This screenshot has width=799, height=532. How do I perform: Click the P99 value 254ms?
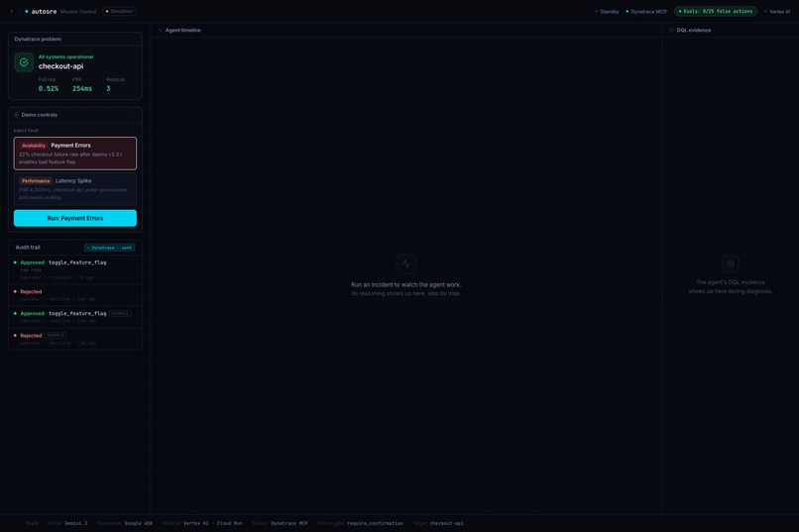82,88
